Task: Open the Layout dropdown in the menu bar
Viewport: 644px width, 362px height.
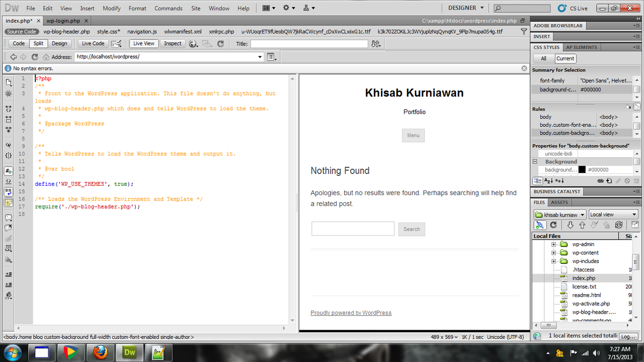Action: [270, 8]
